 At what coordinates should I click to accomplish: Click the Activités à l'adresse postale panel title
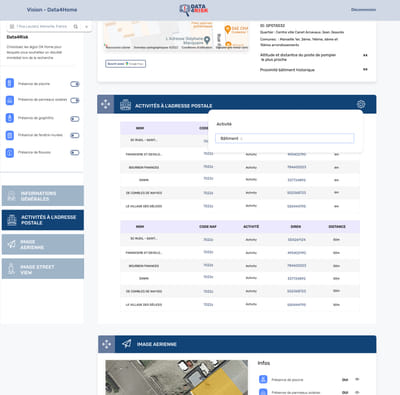pos(173,106)
